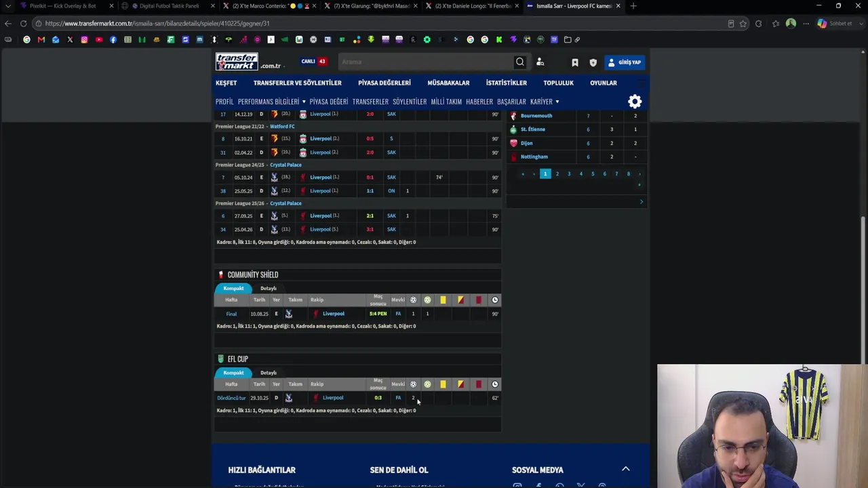Click the shield icon in site header

(593, 62)
